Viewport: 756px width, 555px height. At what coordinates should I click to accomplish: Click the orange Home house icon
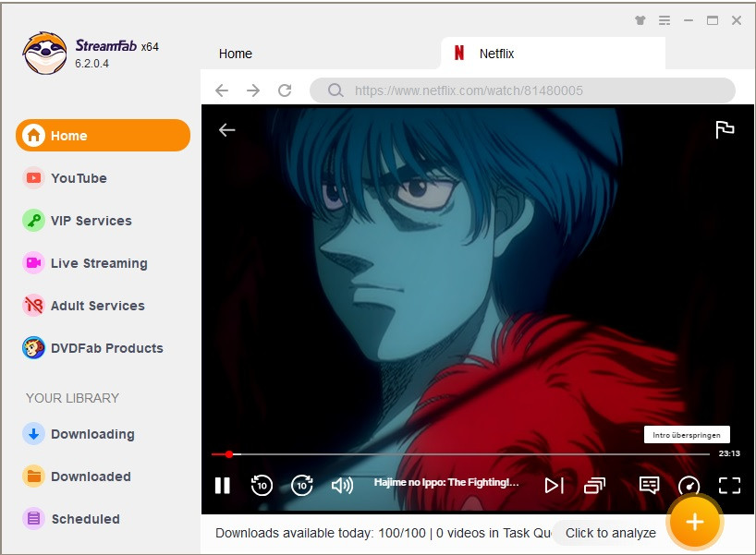tap(34, 136)
